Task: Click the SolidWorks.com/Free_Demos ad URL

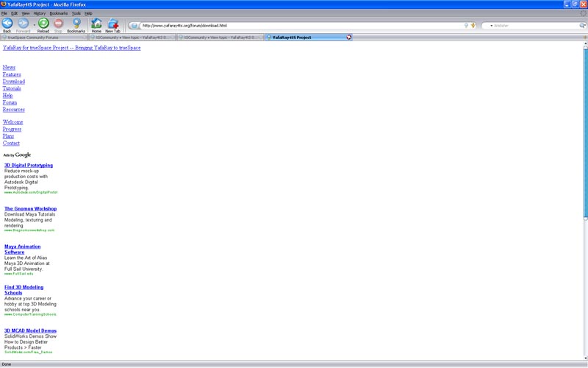Action: coord(29,353)
